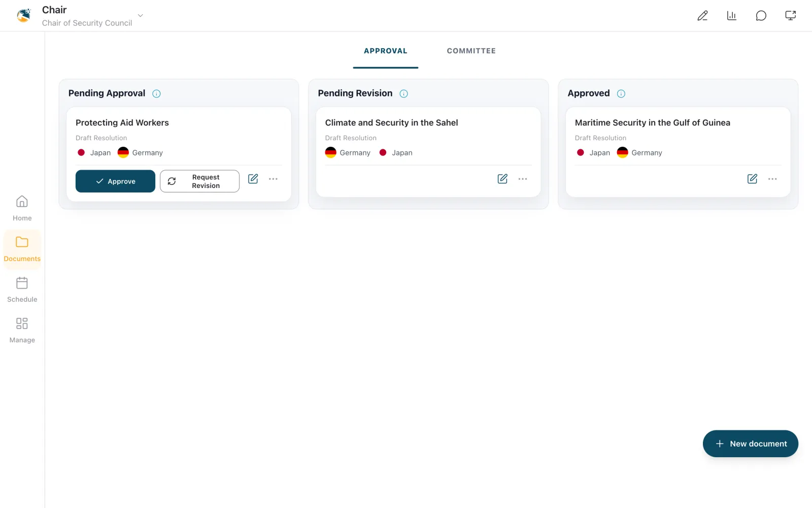Show info for Pending Revision column

point(404,93)
